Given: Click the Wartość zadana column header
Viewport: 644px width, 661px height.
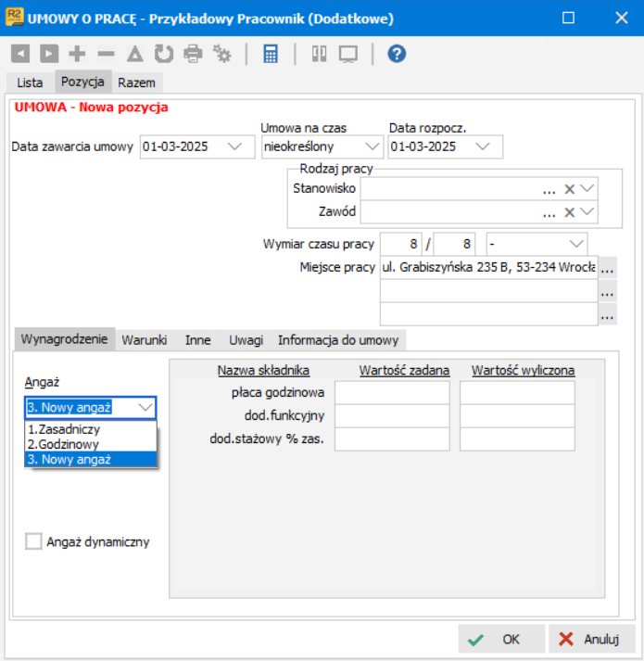Looking at the screenshot, I should [x=404, y=370].
